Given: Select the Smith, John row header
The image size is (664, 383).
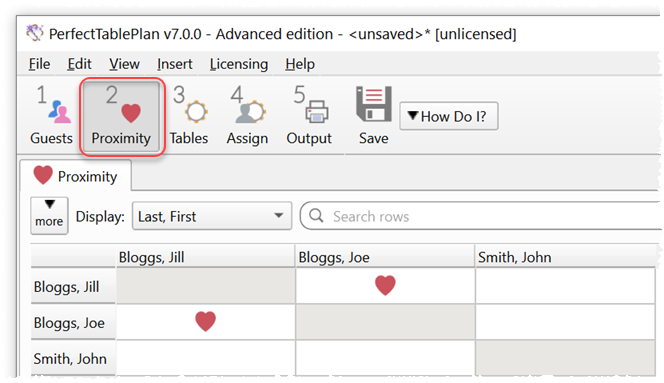Looking at the screenshot, I should tap(73, 358).
